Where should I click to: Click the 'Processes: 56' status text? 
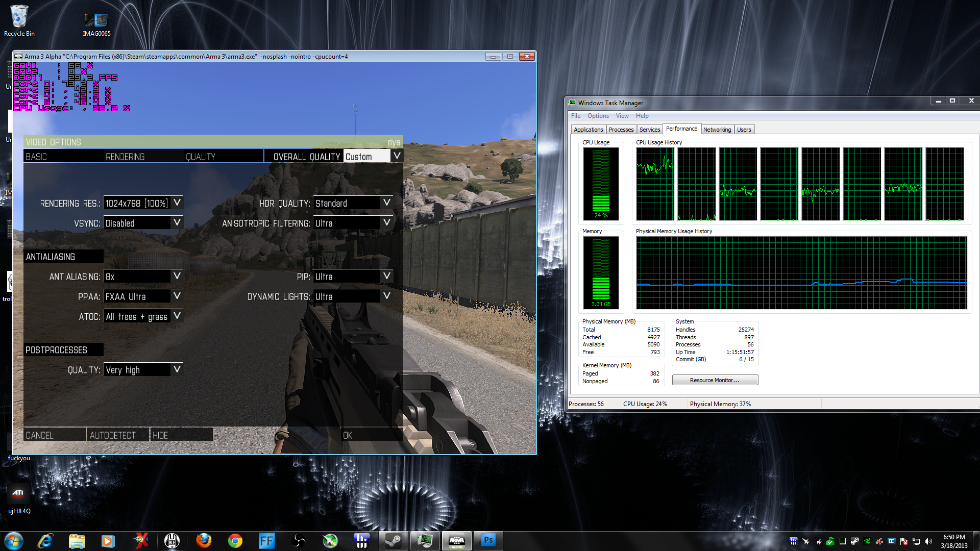pos(586,404)
